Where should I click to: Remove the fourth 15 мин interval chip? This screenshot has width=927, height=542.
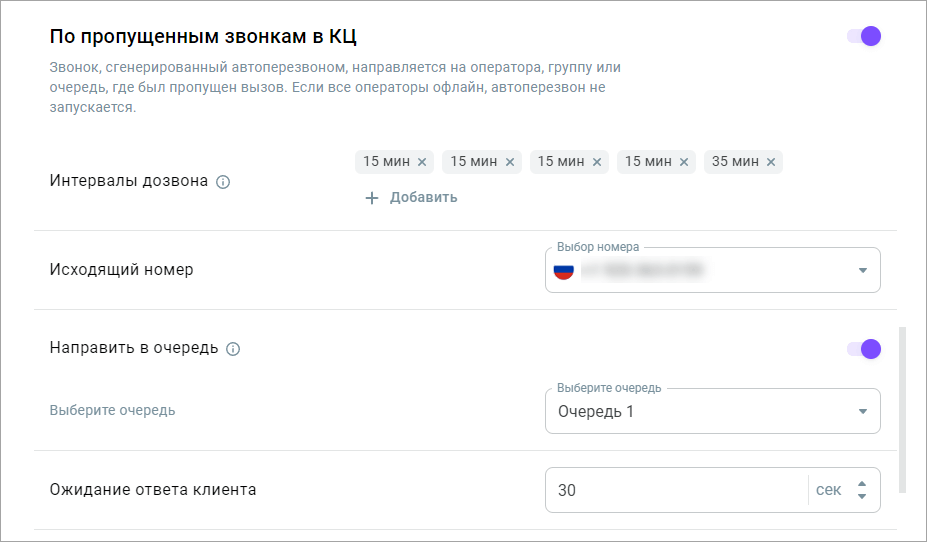684,162
